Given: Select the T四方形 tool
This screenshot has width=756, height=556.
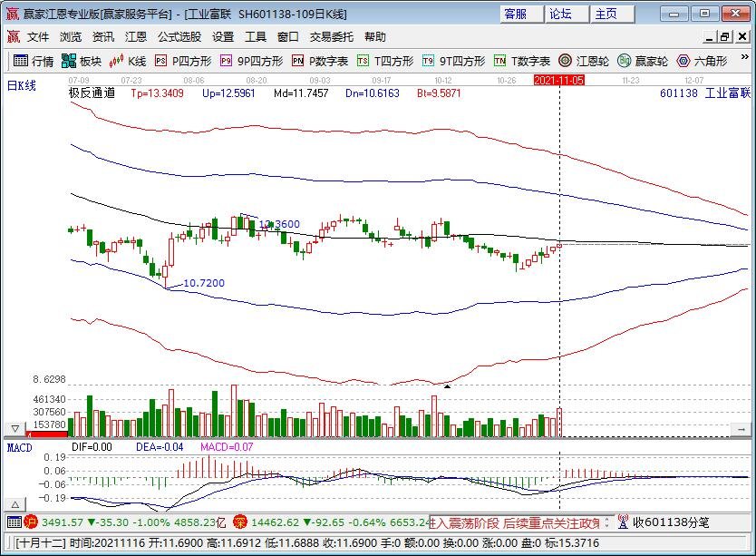Looking at the screenshot, I should 385,61.
